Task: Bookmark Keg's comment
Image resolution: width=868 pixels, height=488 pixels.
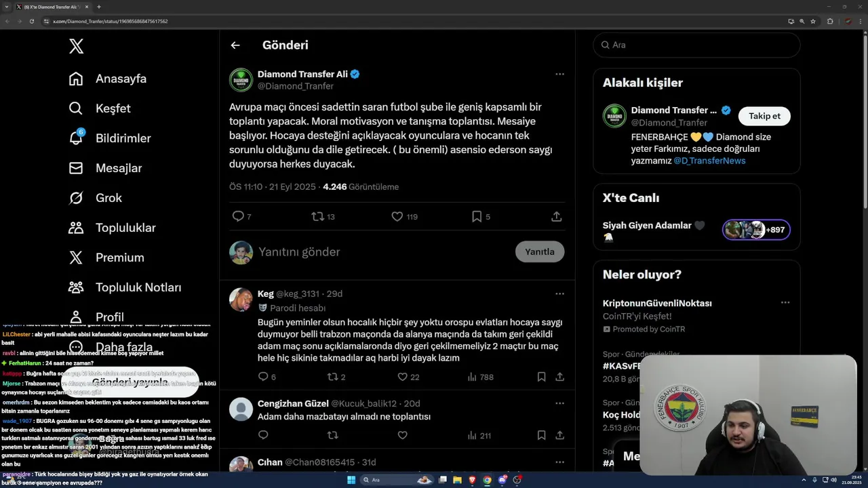Action: click(x=541, y=377)
